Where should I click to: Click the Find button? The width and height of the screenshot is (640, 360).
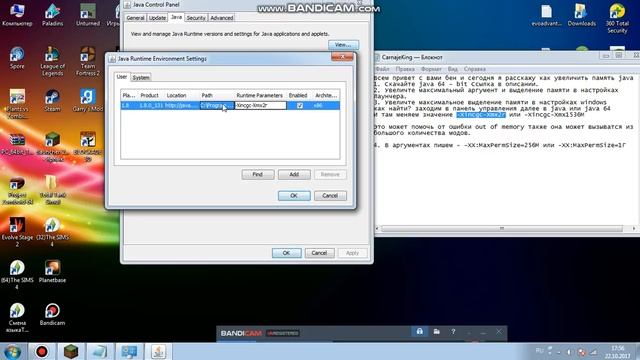(x=258, y=174)
